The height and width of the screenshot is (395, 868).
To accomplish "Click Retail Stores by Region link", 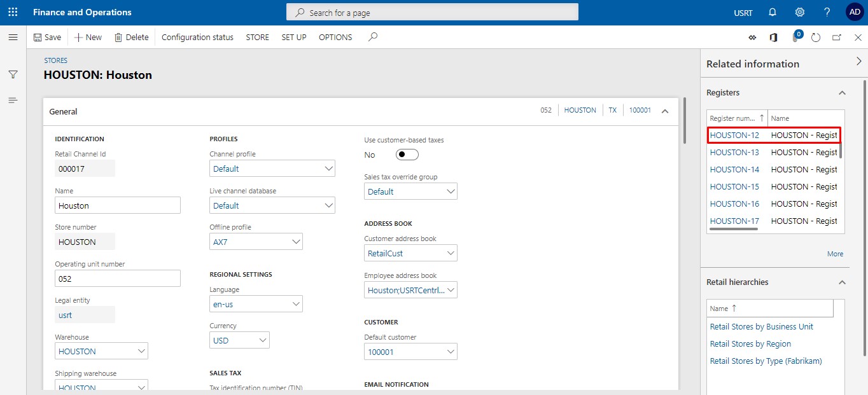I will click(x=750, y=344).
